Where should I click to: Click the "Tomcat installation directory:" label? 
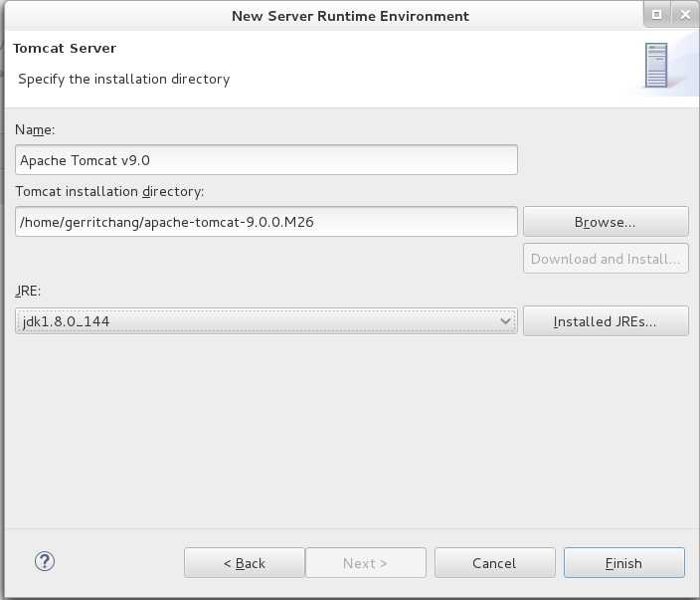[109, 191]
